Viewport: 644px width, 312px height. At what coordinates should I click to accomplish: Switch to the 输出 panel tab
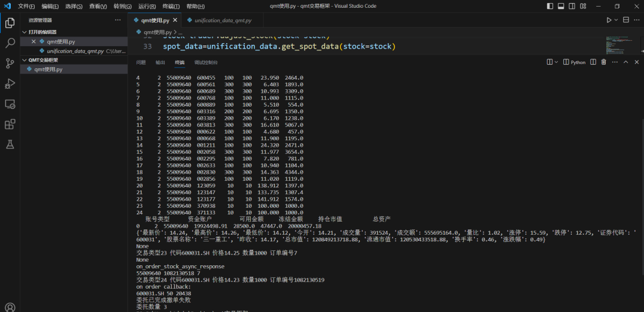[x=160, y=62]
